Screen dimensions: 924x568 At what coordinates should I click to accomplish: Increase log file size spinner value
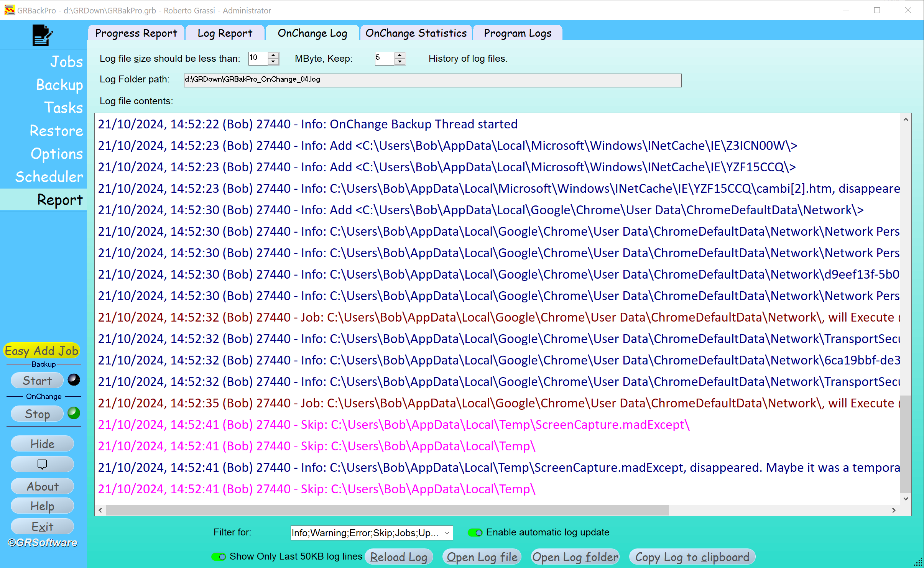273,55
